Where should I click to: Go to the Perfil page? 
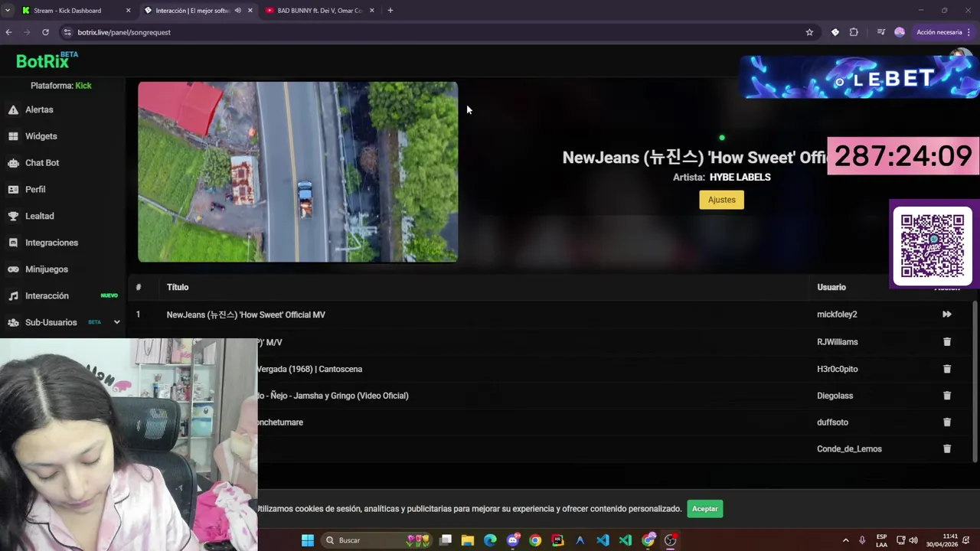click(34, 189)
